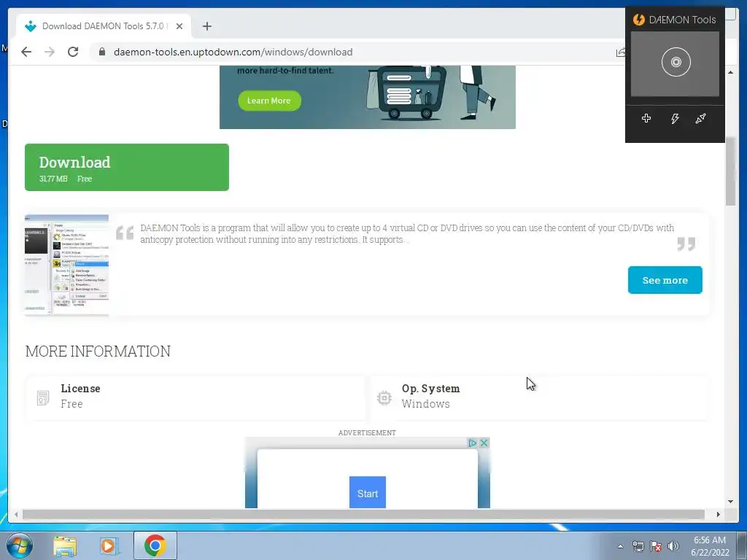Click the browser forward arrow
This screenshot has width=747, height=560.
click(50, 52)
